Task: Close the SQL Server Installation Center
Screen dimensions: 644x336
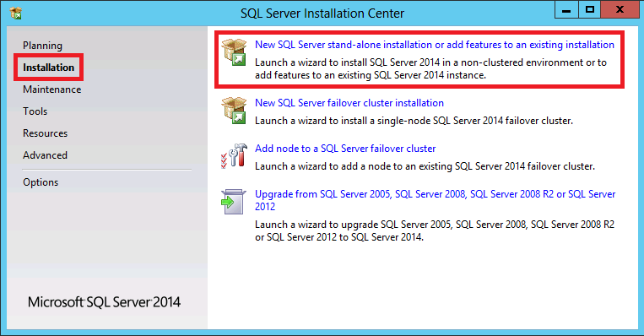Action: [620, 10]
